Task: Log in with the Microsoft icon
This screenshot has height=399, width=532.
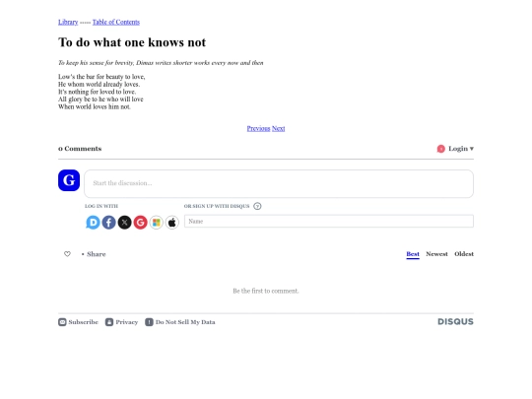Action: (156, 223)
